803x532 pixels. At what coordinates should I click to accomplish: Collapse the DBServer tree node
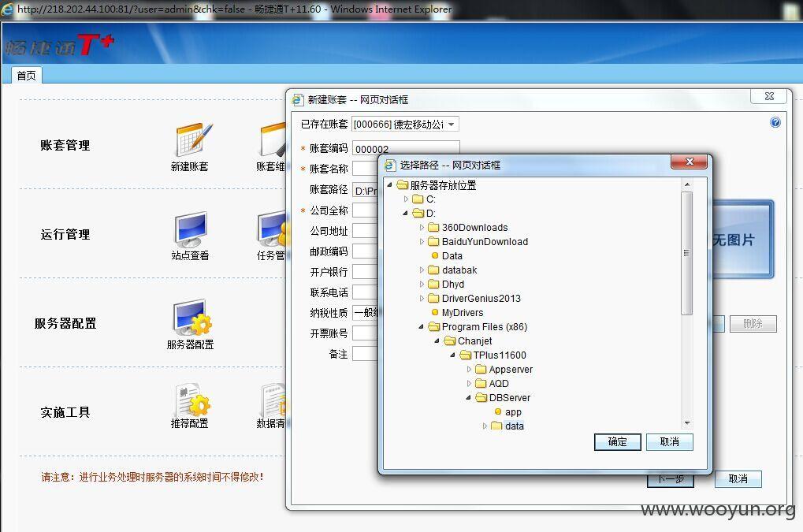(x=469, y=397)
